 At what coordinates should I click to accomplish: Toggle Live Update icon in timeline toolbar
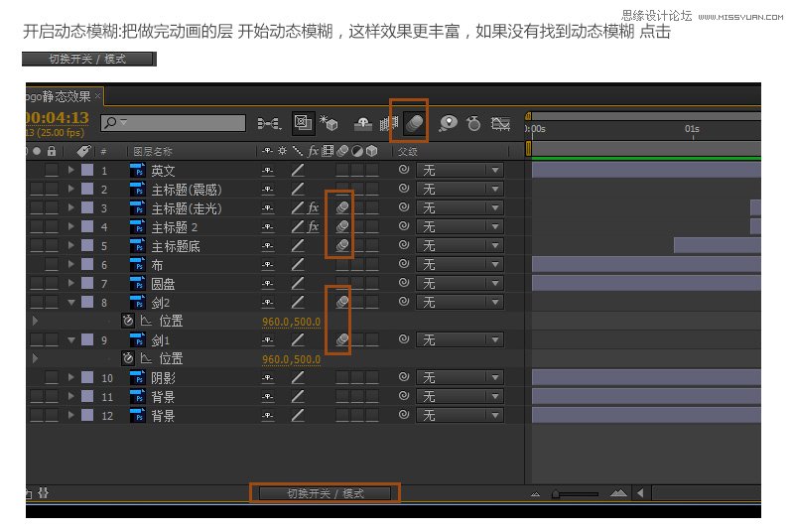303,122
